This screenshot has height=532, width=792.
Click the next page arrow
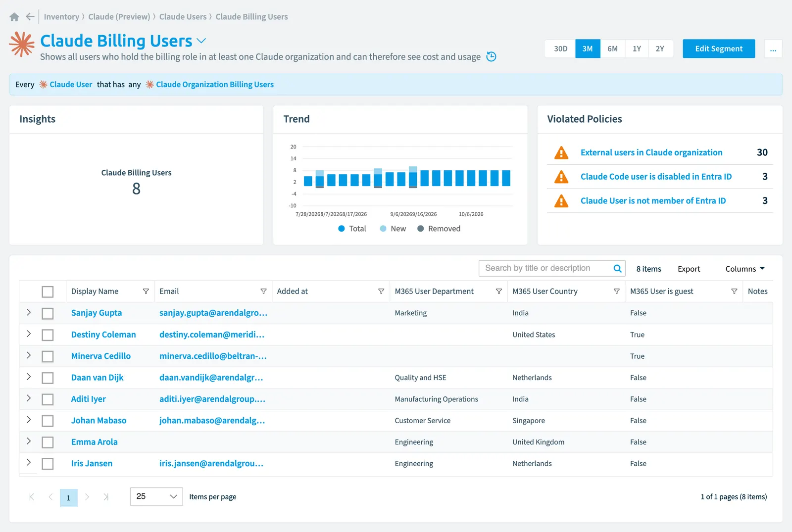click(87, 497)
